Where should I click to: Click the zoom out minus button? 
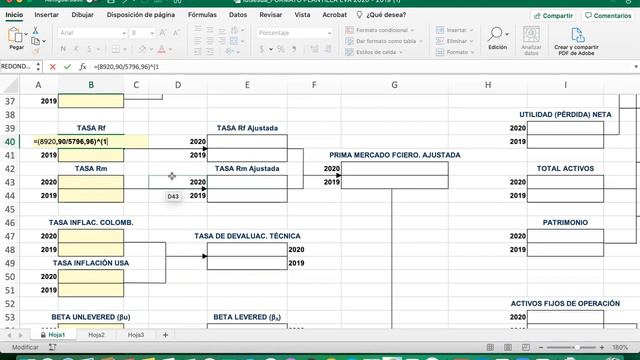click(x=541, y=347)
